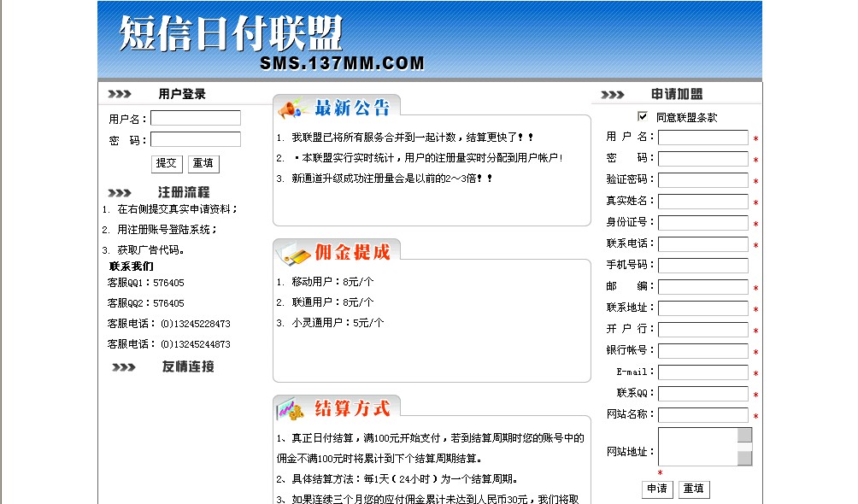
Task: Click the 同意联盟条款 label text
Action: tap(686, 118)
